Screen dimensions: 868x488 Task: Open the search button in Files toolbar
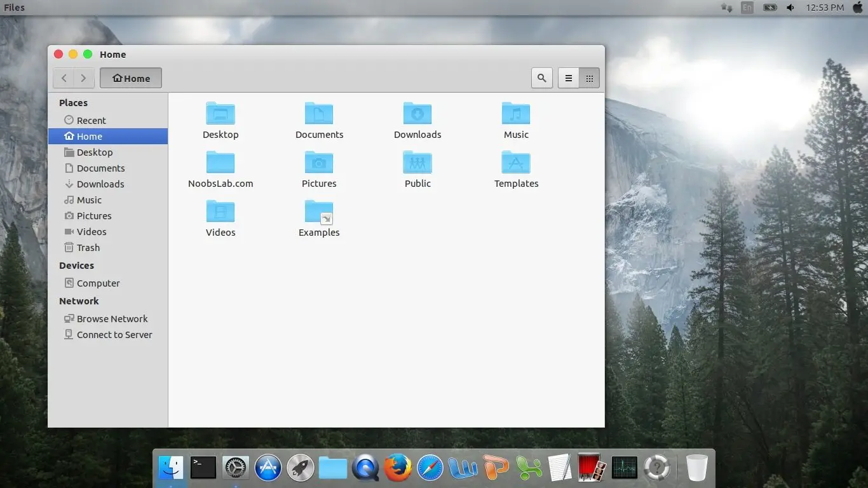click(x=541, y=78)
